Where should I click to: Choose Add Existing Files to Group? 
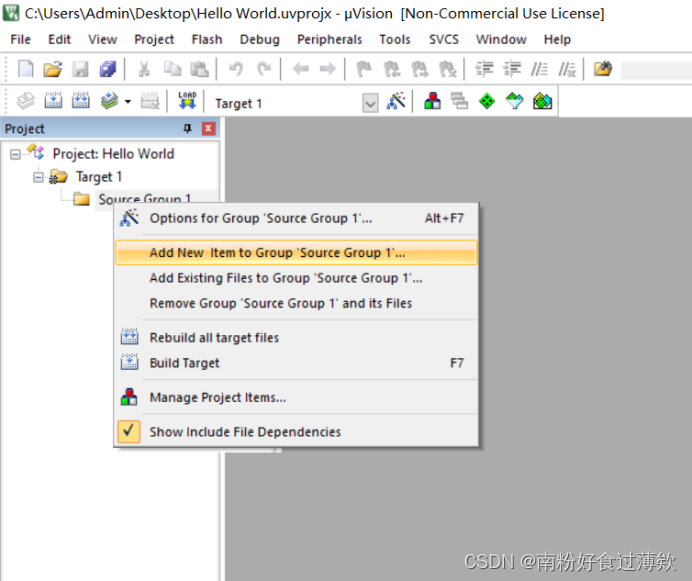coord(297,278)
